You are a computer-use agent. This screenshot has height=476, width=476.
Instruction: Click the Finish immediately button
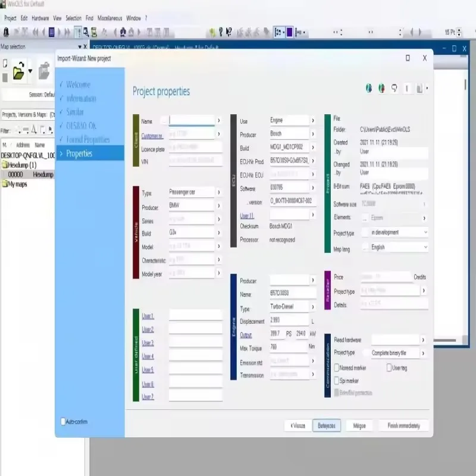point(404,425)
